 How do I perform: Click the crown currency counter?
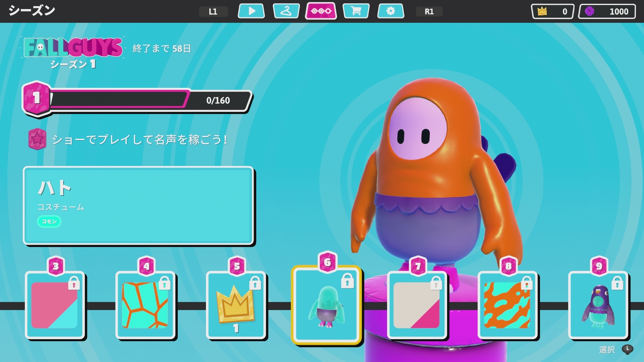(552, 11)
